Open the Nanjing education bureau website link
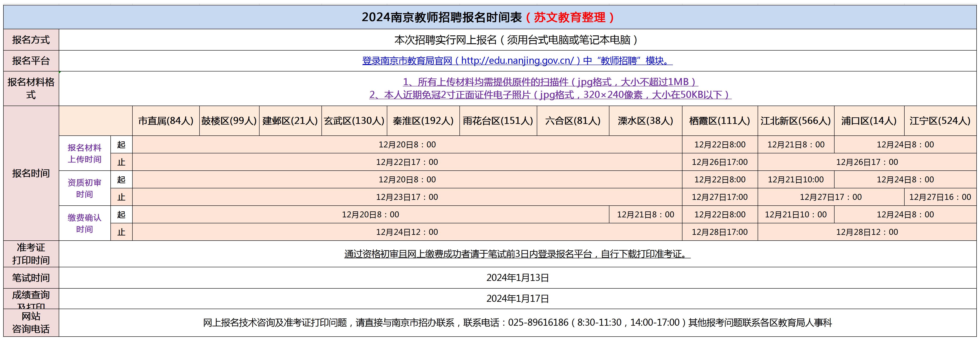This screenshot has width=980, height=340. coord(517,61)
